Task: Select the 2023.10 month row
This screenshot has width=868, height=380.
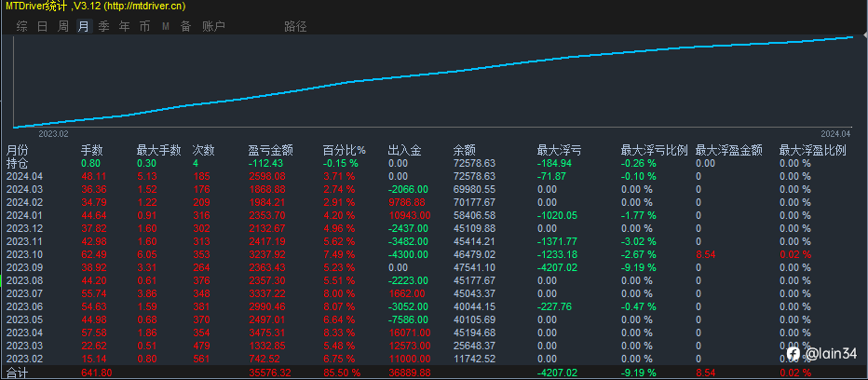Action: click(x=434, y=254)
